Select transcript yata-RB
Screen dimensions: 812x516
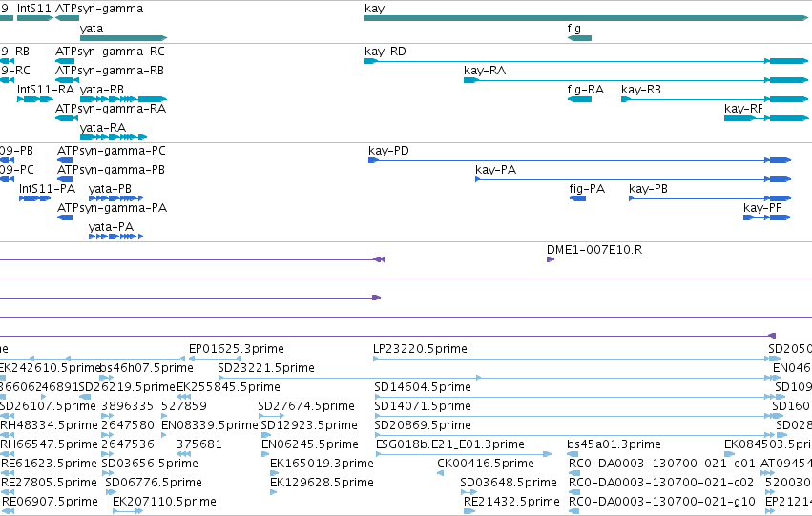(123, 99)
